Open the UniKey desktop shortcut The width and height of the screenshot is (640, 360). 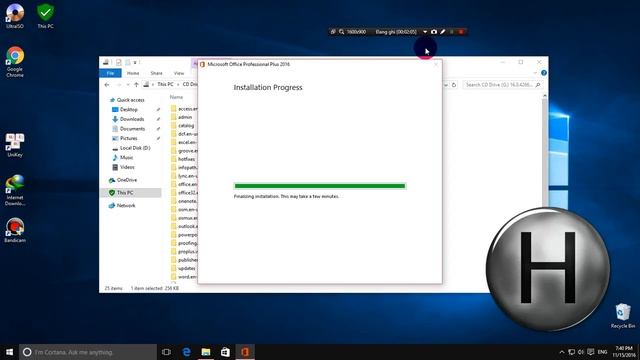[15, 145]
